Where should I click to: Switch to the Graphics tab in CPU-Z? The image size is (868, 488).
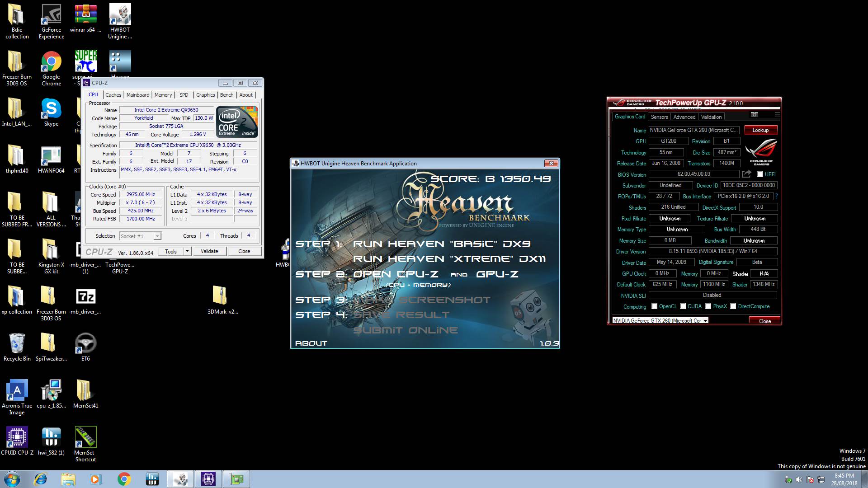pos(205,95)
